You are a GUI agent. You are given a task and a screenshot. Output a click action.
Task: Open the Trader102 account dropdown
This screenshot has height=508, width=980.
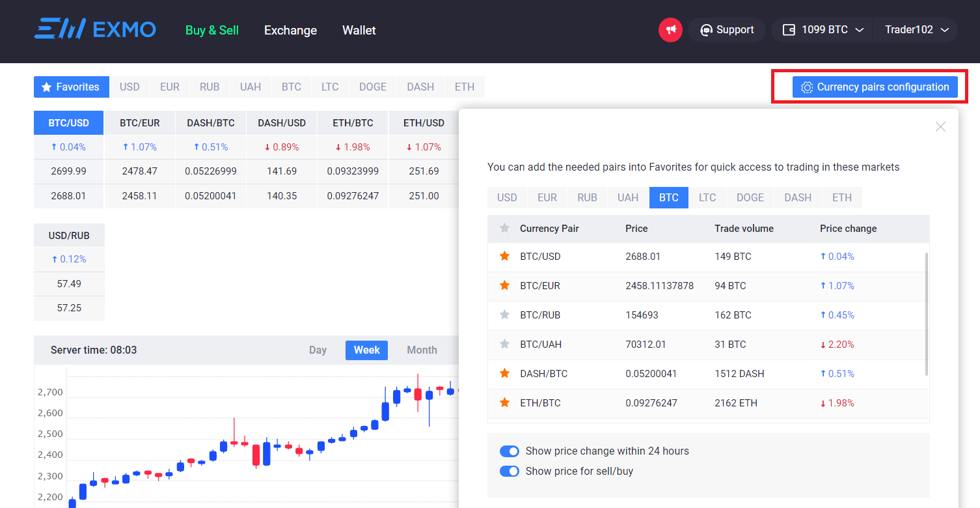[916, 30]
